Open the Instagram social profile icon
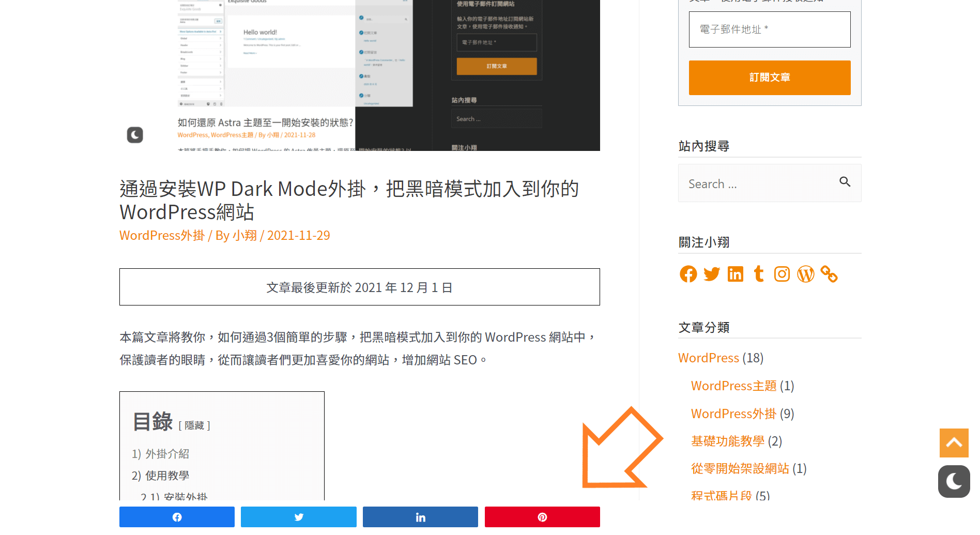Image resolution: width=980 pixels, height=535 pixels. [782, 274]
